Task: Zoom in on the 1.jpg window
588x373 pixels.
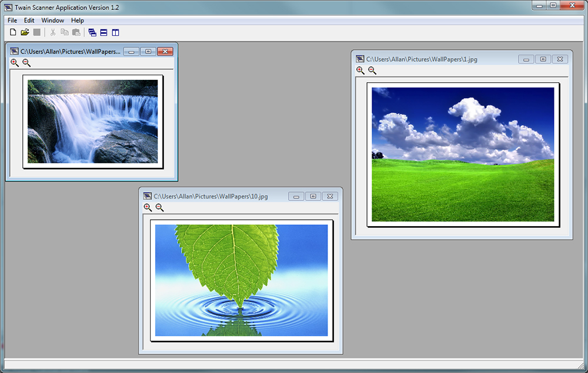Action: point(360,70)
